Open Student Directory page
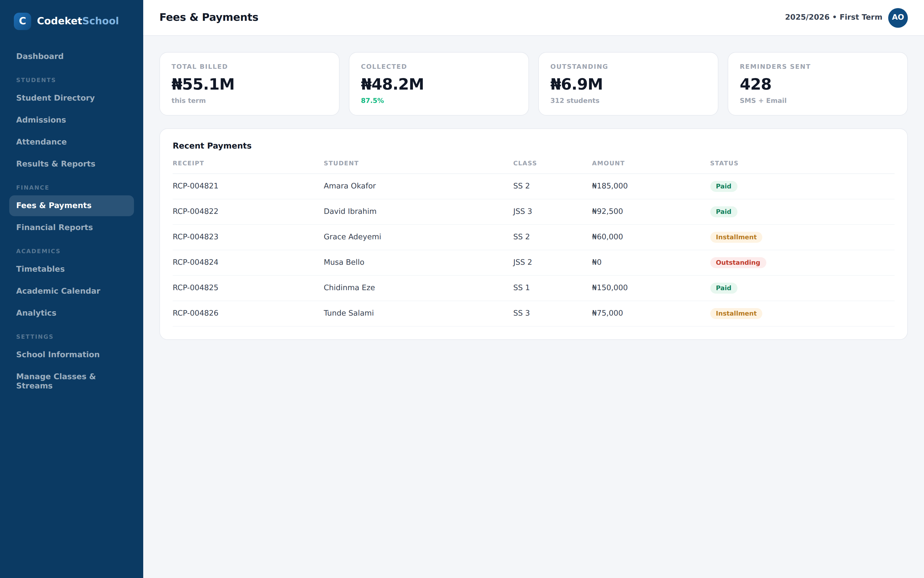 click(x=71, y=98)
